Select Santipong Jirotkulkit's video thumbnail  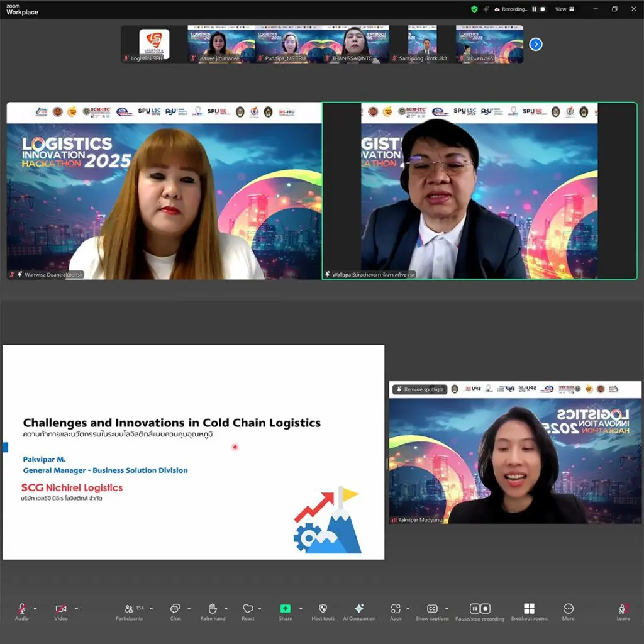coord(423,44)
